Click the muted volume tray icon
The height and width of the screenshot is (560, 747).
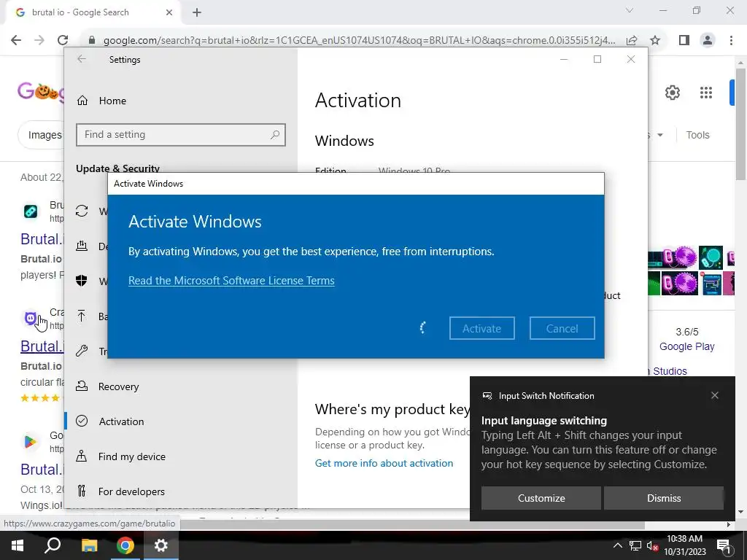tap(652, 545)
